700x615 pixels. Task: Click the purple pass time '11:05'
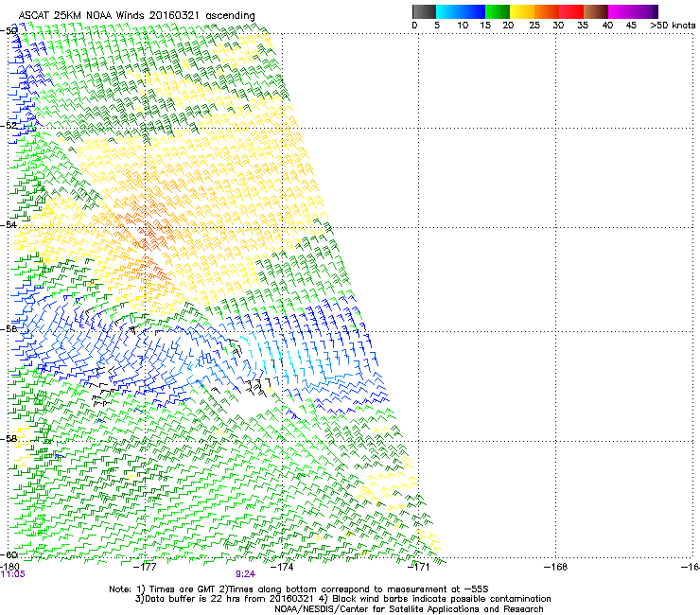point(12,574)
